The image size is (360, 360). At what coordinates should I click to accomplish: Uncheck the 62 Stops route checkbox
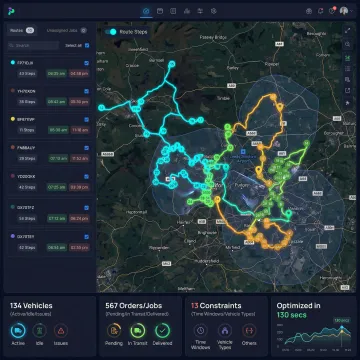(87, 237)
